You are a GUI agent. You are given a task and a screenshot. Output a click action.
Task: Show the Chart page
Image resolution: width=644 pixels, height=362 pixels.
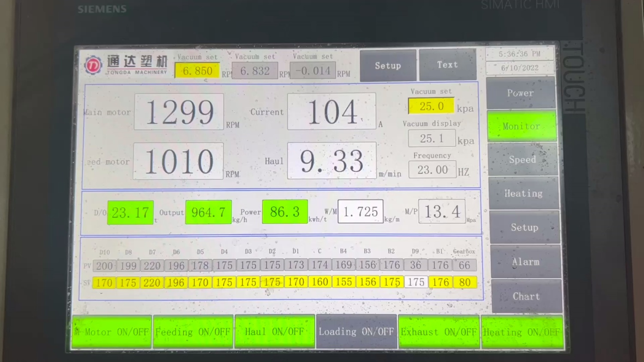526,296
